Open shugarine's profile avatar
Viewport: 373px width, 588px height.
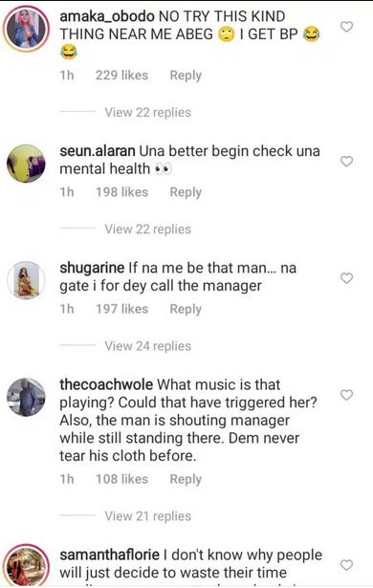point(26,280)
